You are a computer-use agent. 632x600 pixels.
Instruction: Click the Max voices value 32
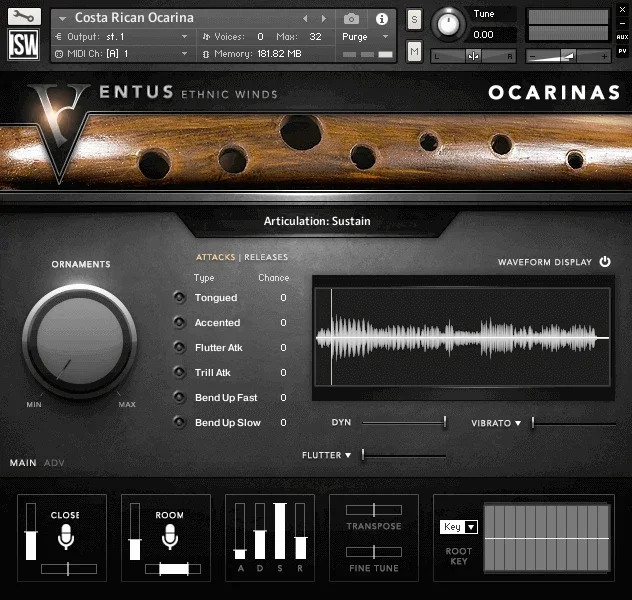tap(315, 37)
